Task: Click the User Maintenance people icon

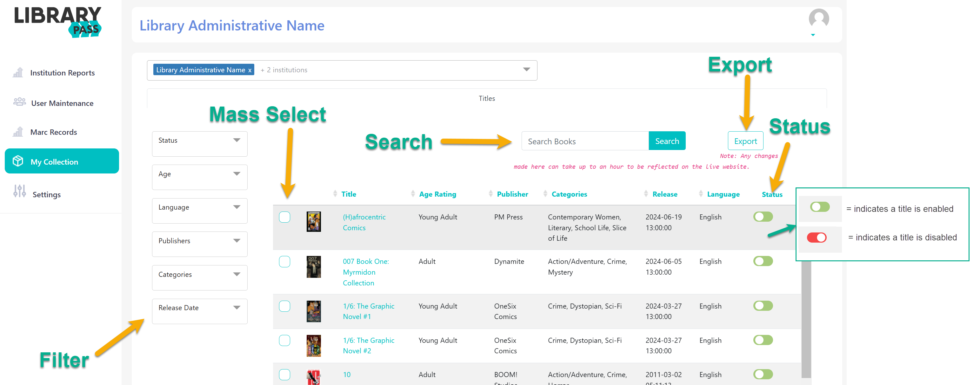Action: tap(19, 102)
